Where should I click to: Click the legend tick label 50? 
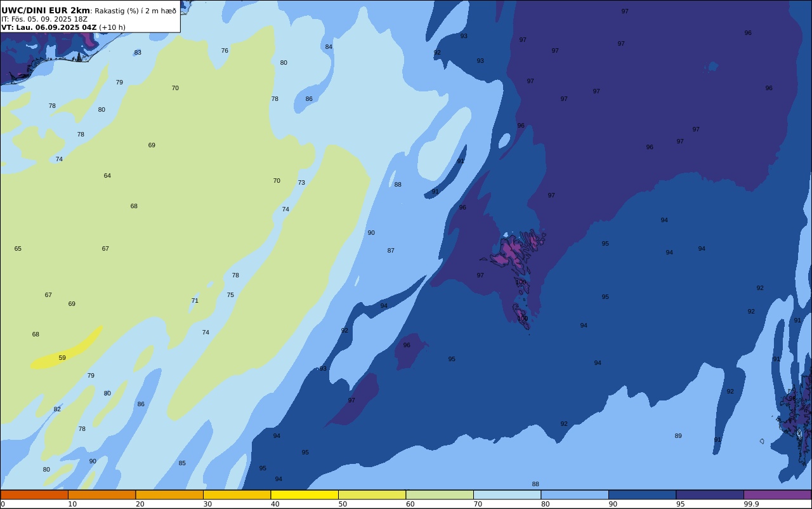[343, 504]
